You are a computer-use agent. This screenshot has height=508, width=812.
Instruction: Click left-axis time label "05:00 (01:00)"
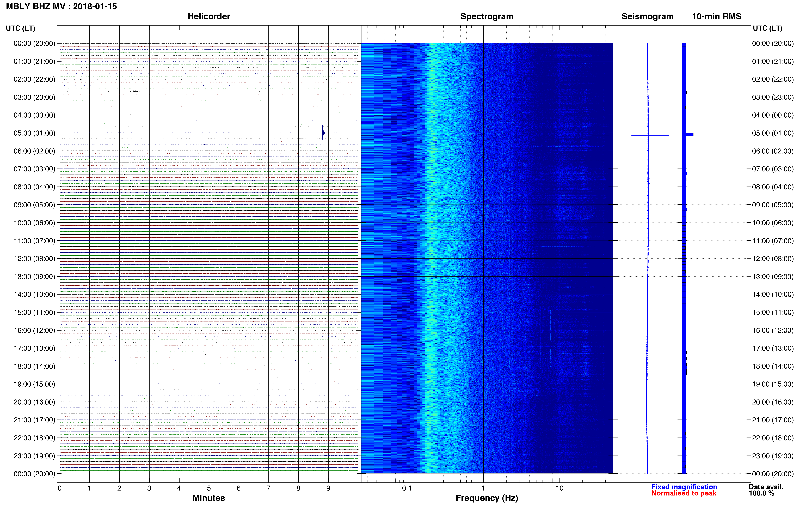[34, 133]
